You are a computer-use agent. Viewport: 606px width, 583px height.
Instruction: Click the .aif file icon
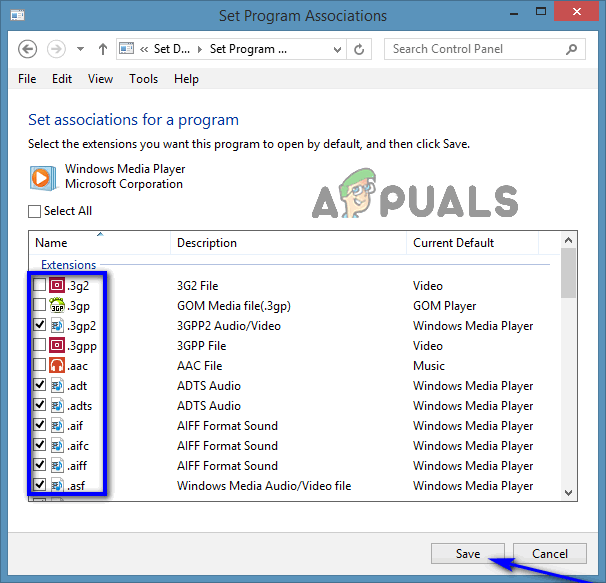pos(57,425)
